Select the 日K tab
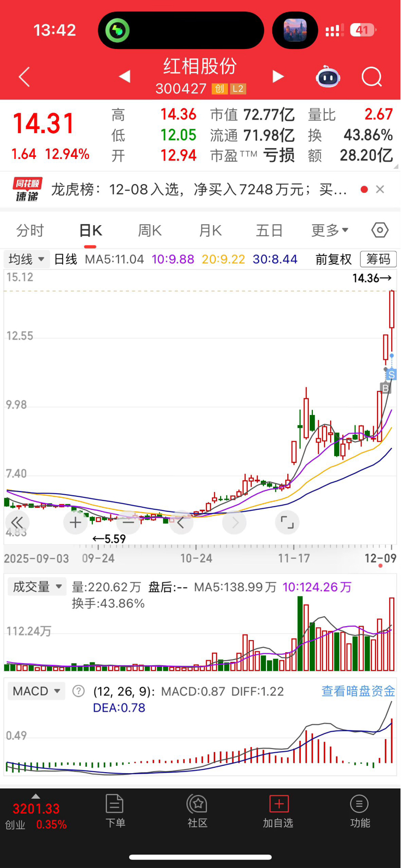Image resolution: width=401 pixels, height=868 pixels. (x=90, y=230)
